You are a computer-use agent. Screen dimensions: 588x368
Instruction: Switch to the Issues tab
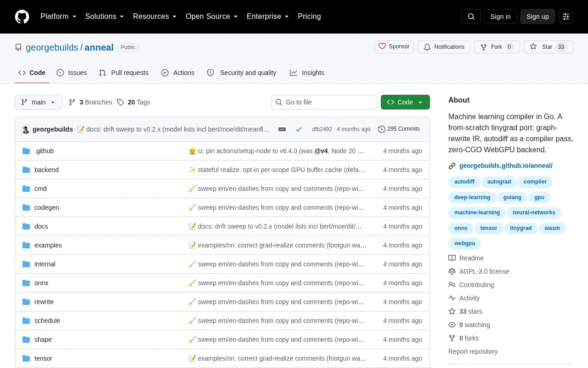72,73
